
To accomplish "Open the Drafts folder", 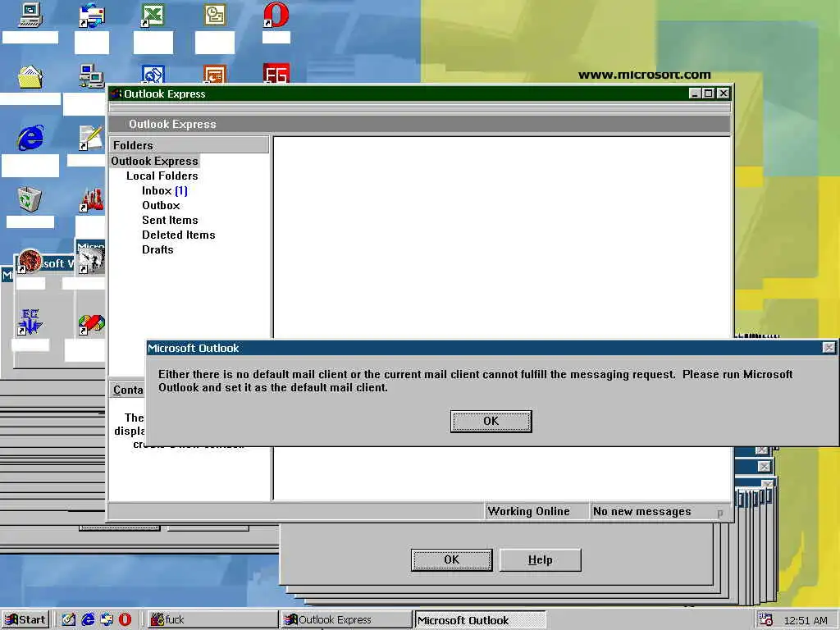I will point(157,249).
